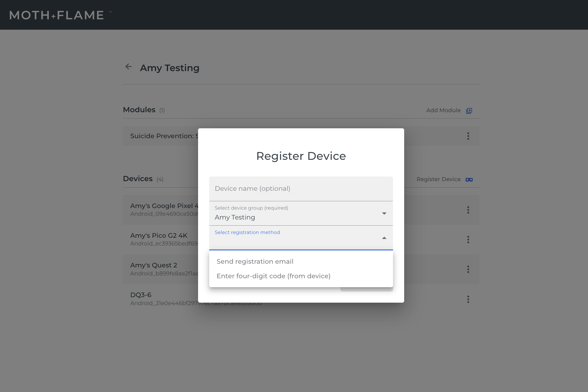
Task: Open the Select device group dropdown
Action: point(301,213)
